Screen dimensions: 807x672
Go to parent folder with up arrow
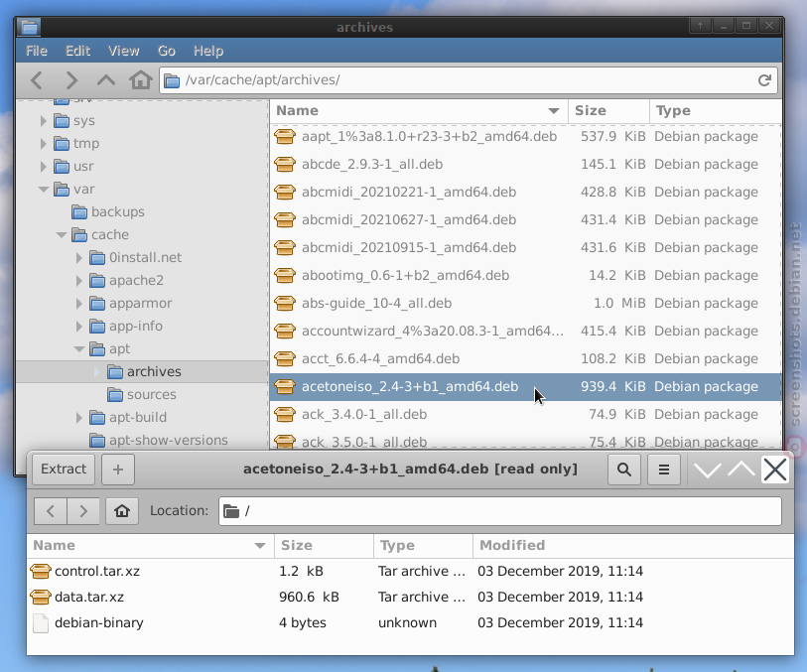point(106,80)
